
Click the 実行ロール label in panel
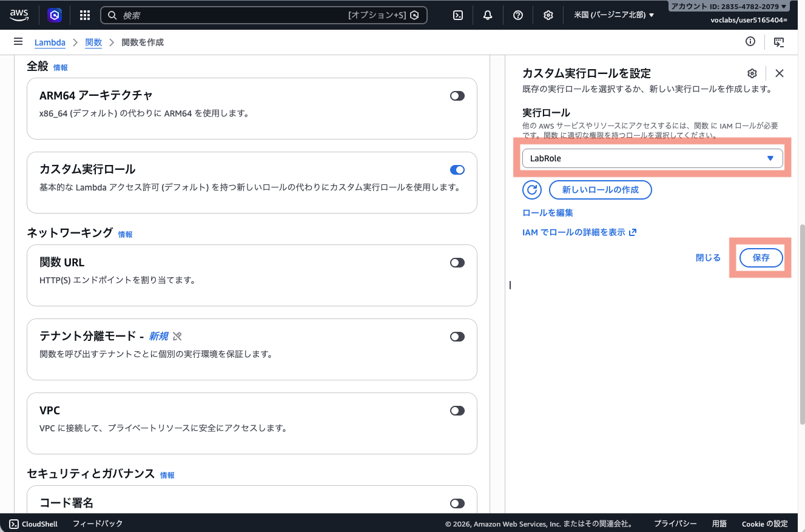click(547, 113)
